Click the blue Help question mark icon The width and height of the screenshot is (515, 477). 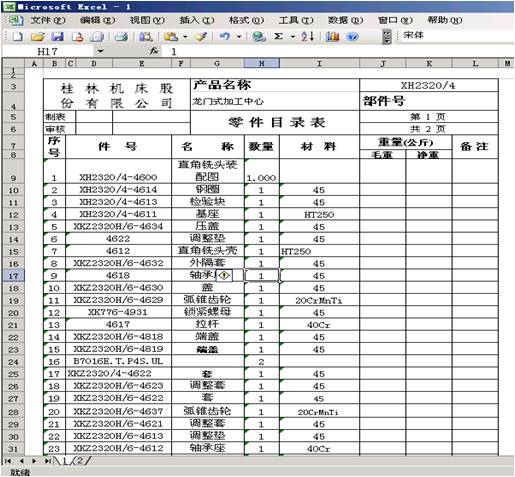click(x=352, y=36)
